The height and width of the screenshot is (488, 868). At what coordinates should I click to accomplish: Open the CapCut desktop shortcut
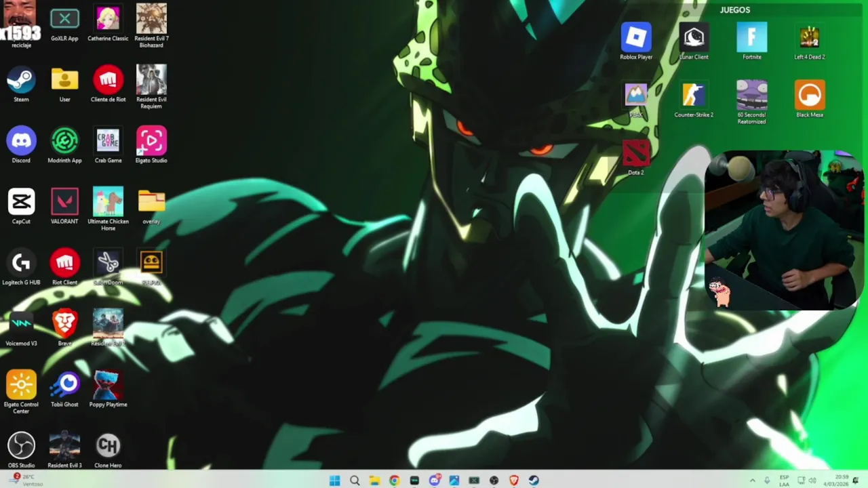(x=21, y=207)
